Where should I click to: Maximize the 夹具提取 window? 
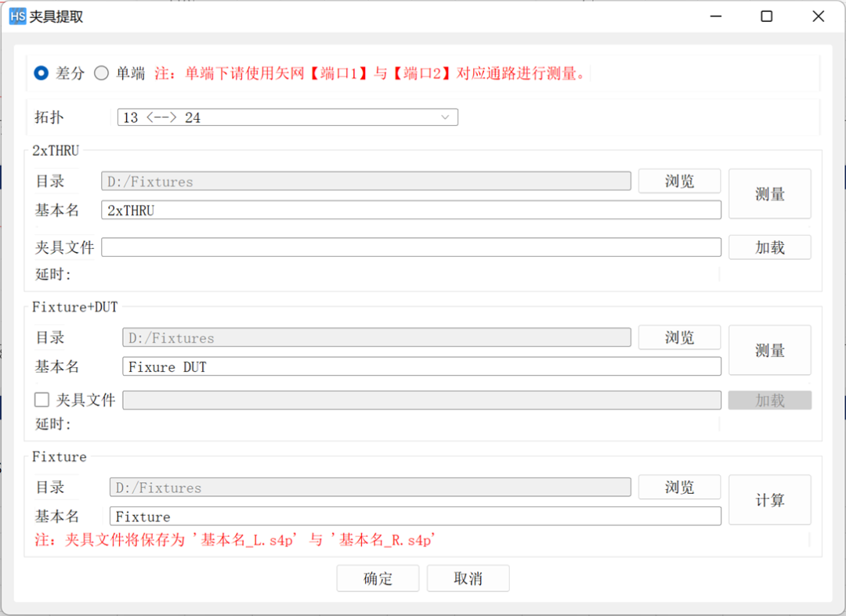point(767,16)
